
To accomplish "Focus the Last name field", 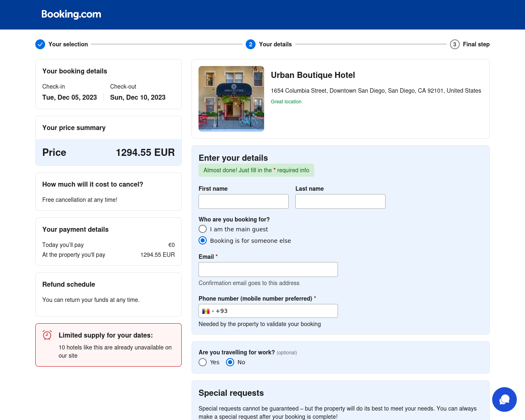I will [340, 201].
